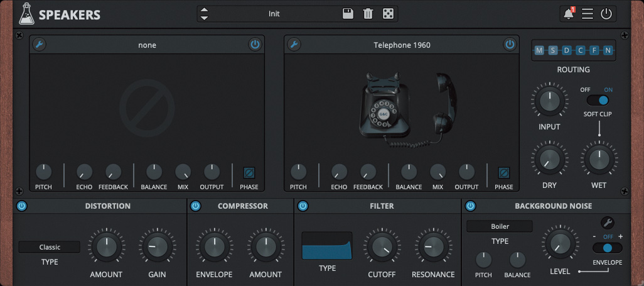Click Balance knob of 'none' speaker

point(154,172)
